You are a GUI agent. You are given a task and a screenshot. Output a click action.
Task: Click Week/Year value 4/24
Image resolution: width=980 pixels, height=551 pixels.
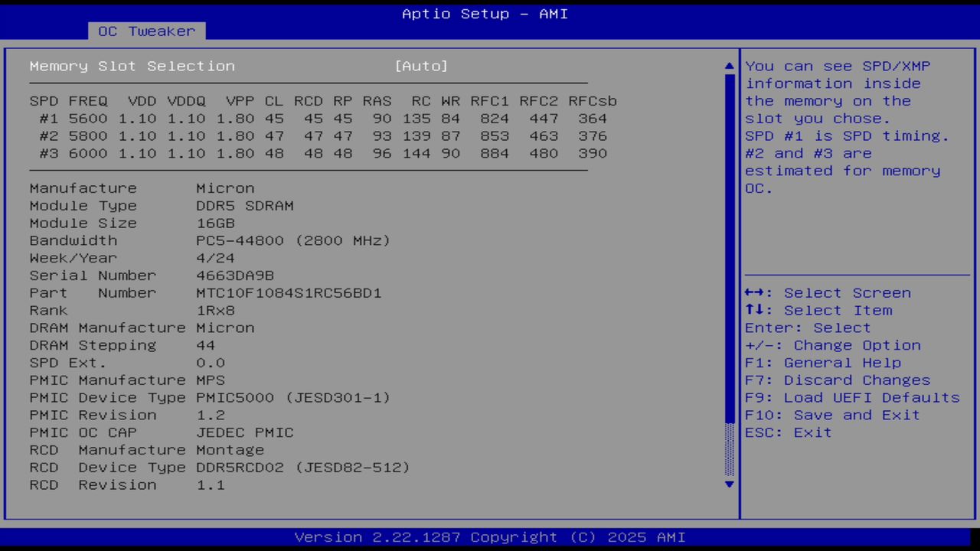pos(216,259)
